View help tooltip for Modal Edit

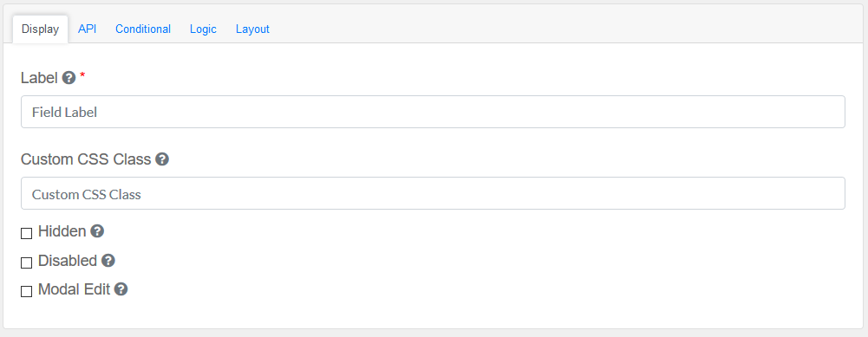coord(121,289)
